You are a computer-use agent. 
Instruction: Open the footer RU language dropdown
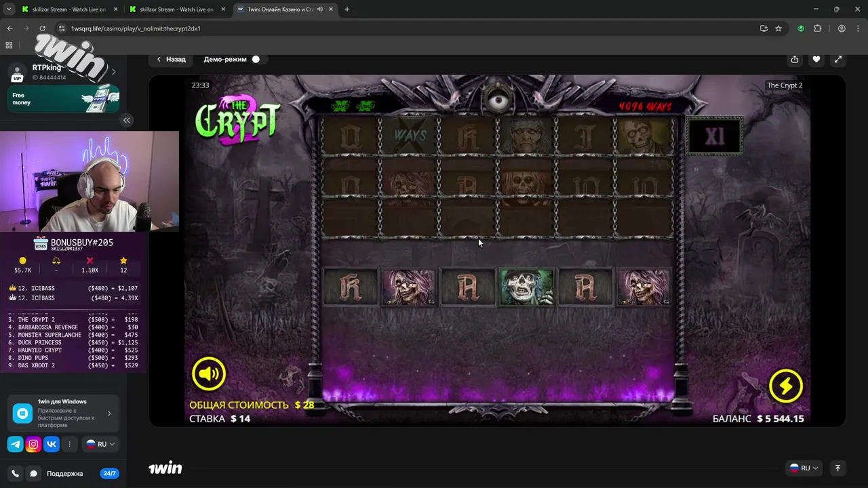[805, 468]
